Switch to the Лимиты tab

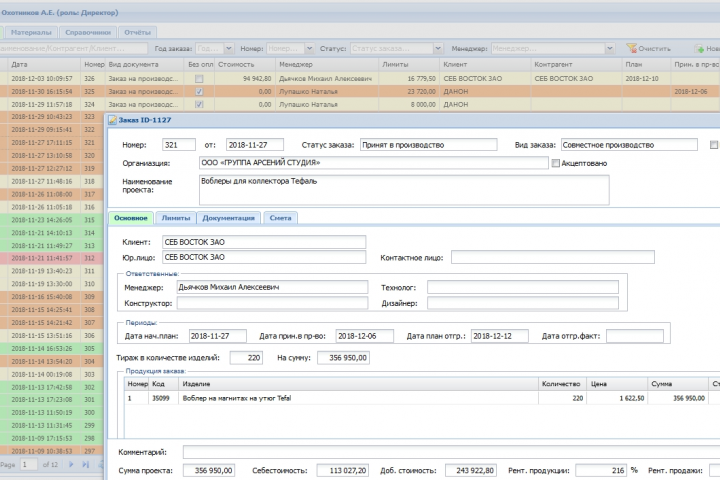[x=176, y=217]
